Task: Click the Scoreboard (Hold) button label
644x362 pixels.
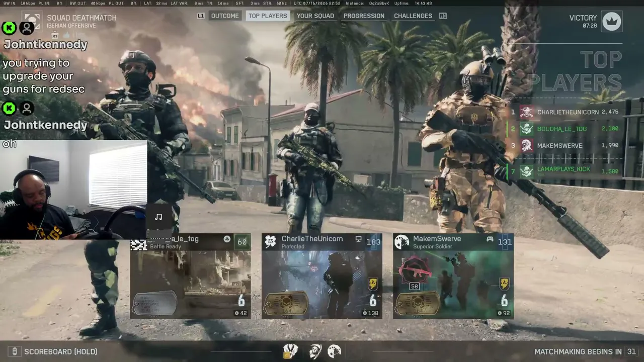Action: (x=61, y=351)
